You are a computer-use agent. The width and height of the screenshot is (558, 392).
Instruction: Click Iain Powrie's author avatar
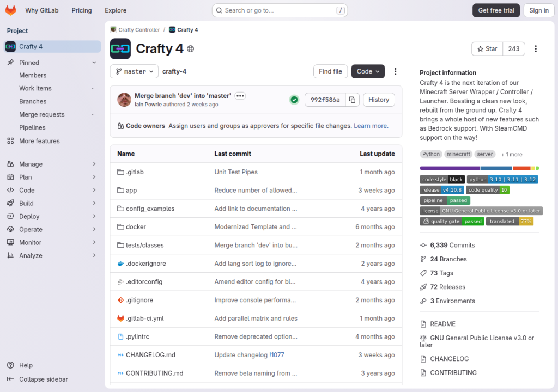pyautogui.click(x=124, y=100)
